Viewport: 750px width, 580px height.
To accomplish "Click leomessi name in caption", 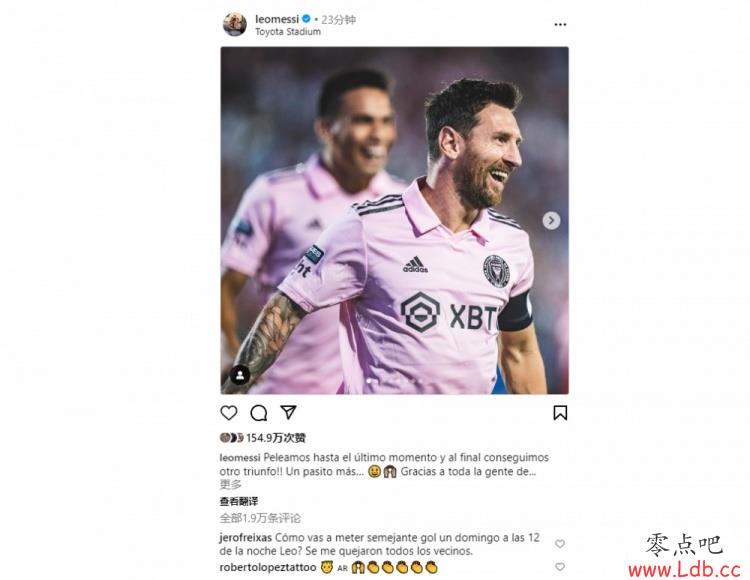I will pos(240,458).
